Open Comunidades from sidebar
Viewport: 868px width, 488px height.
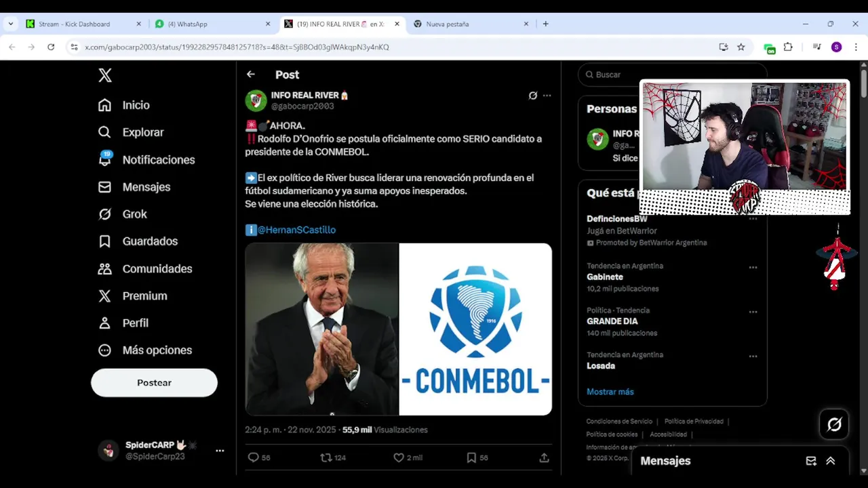144,268
